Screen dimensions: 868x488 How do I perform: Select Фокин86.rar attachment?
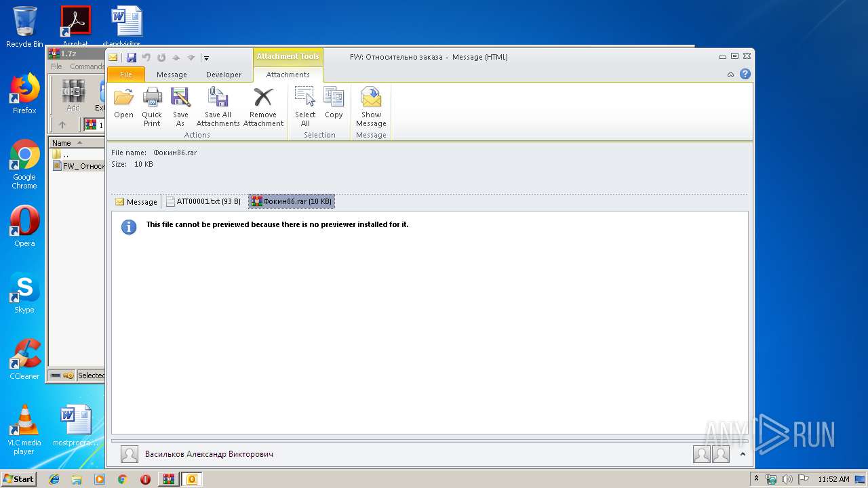click(x=292, y=201)
